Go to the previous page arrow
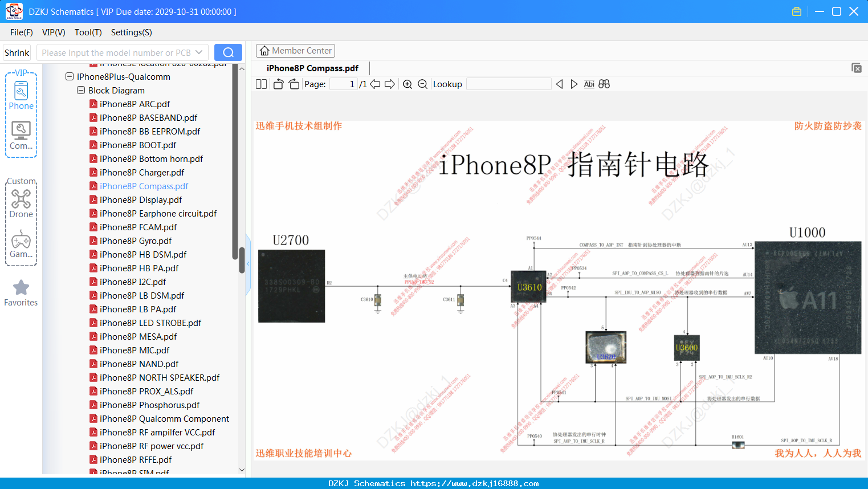The width and height of the screenshot is (868, 489). click(375, 84)
